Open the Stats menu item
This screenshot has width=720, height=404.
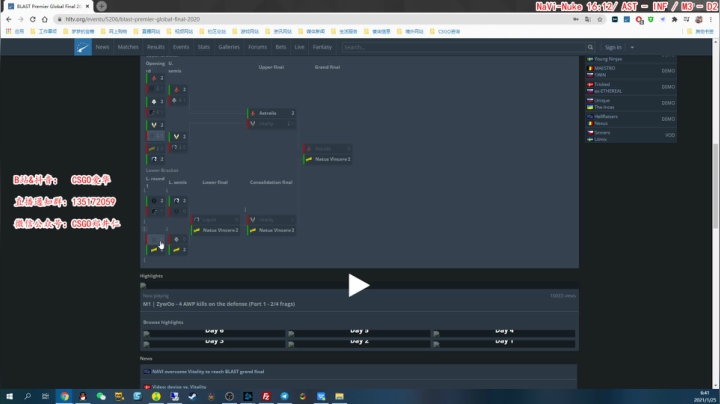click(204, 47)
